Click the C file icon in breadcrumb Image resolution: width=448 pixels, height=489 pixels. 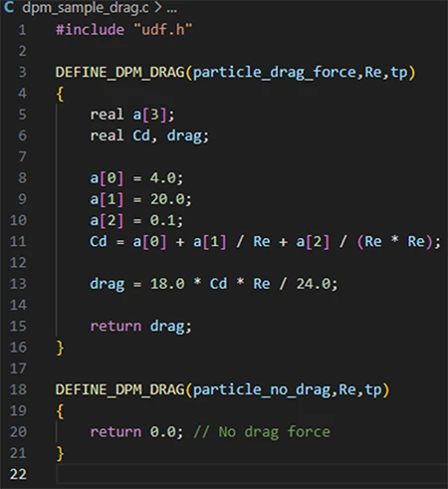pos(9,7)
